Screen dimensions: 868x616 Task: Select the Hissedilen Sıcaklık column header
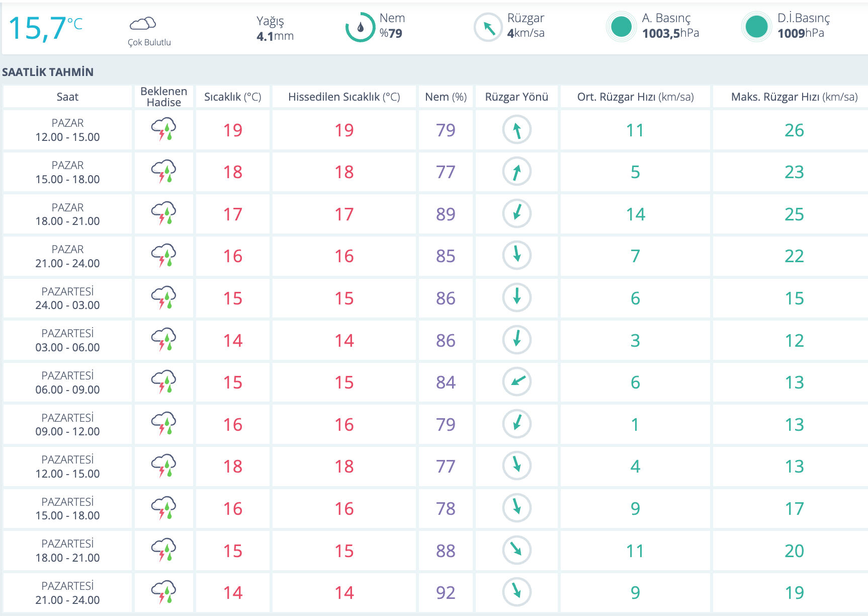coord(344,97)
